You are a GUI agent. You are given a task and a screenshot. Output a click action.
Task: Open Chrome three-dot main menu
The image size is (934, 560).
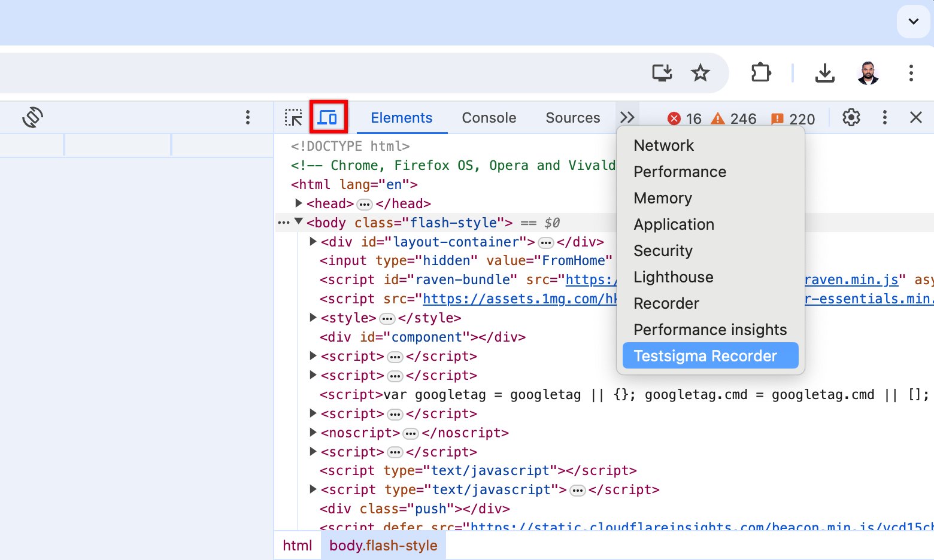click(911, 73)
